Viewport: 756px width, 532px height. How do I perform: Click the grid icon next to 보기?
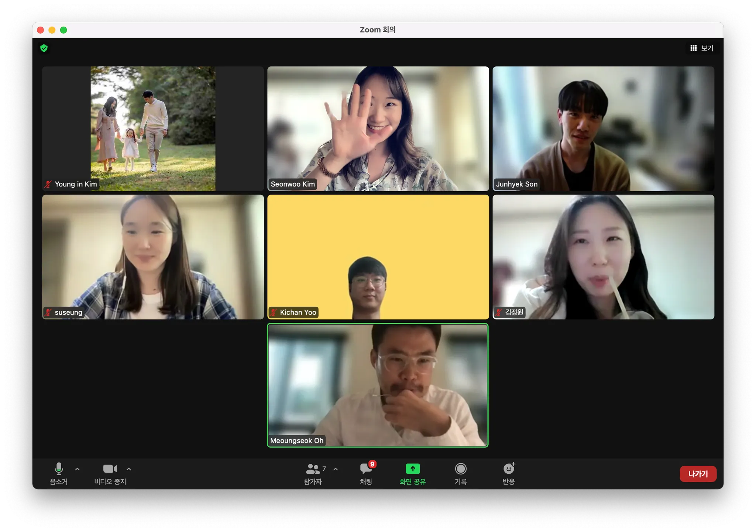(693, 48)
